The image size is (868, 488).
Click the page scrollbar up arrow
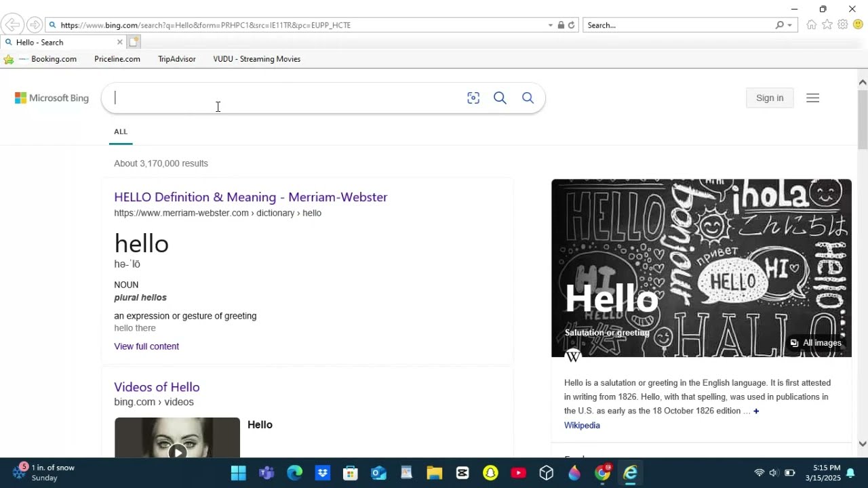pos(863,82)
